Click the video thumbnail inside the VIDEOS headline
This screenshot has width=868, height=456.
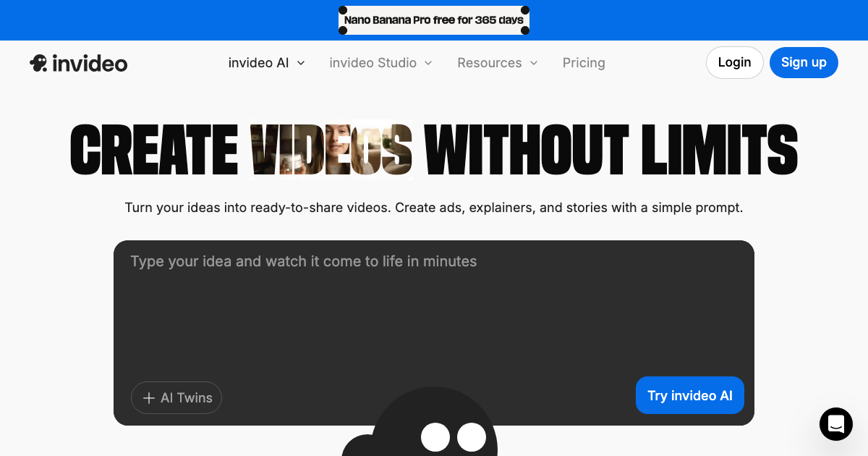[x=331, y=148]
